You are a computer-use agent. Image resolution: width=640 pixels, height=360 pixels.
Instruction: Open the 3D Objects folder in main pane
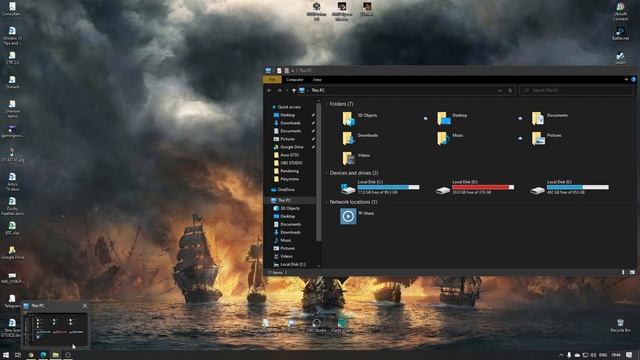tap(359, 118)
